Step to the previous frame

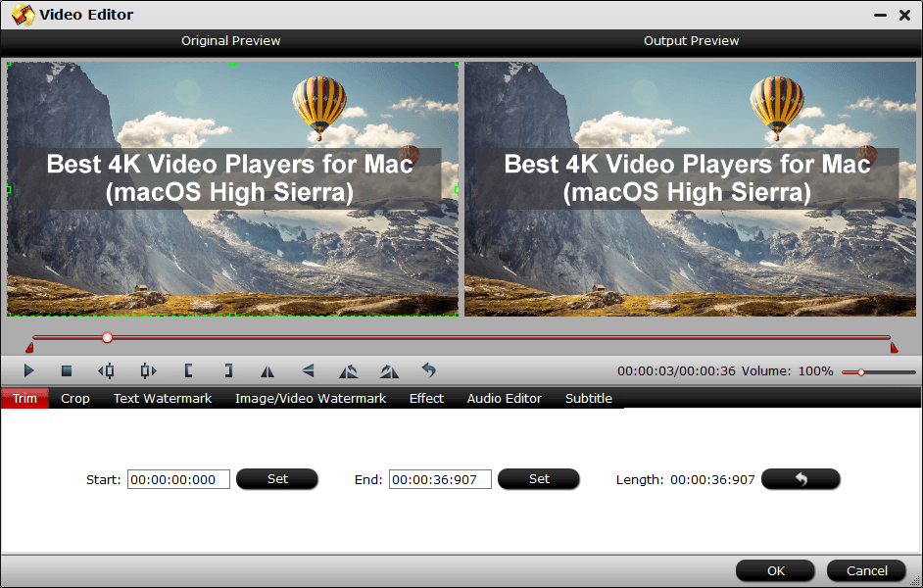107,370
